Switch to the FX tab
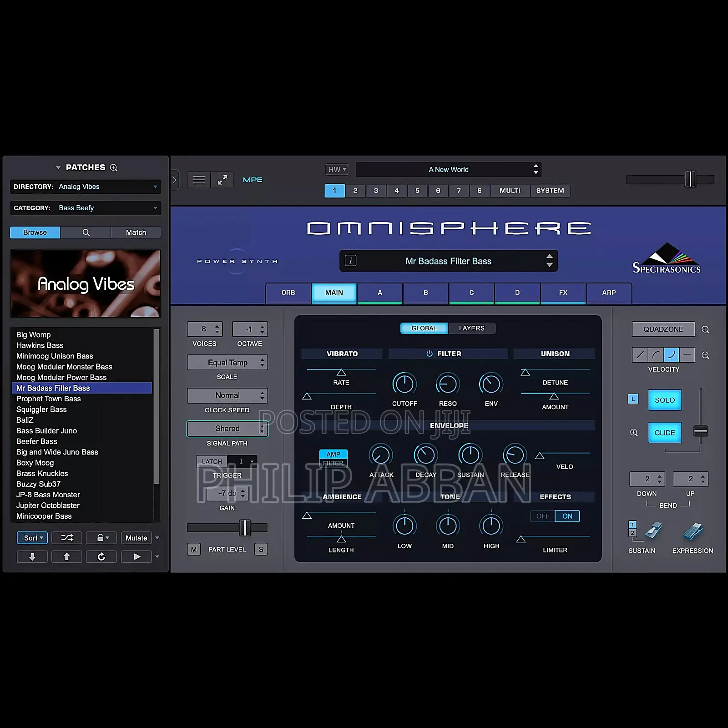The image size is (728, 728). pos(563,293)
